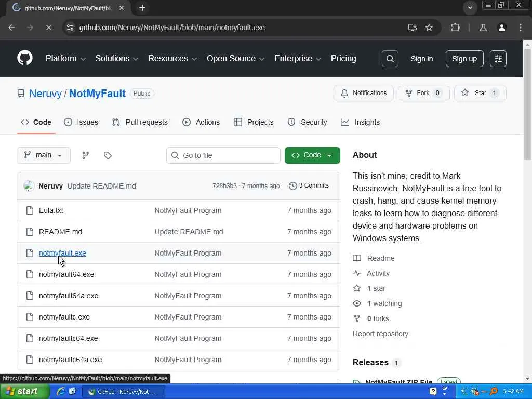Image resolution: width=532 pixels, height=399 pixels.
Task: Star the NotMyFault repository
Action: (480, 93)
